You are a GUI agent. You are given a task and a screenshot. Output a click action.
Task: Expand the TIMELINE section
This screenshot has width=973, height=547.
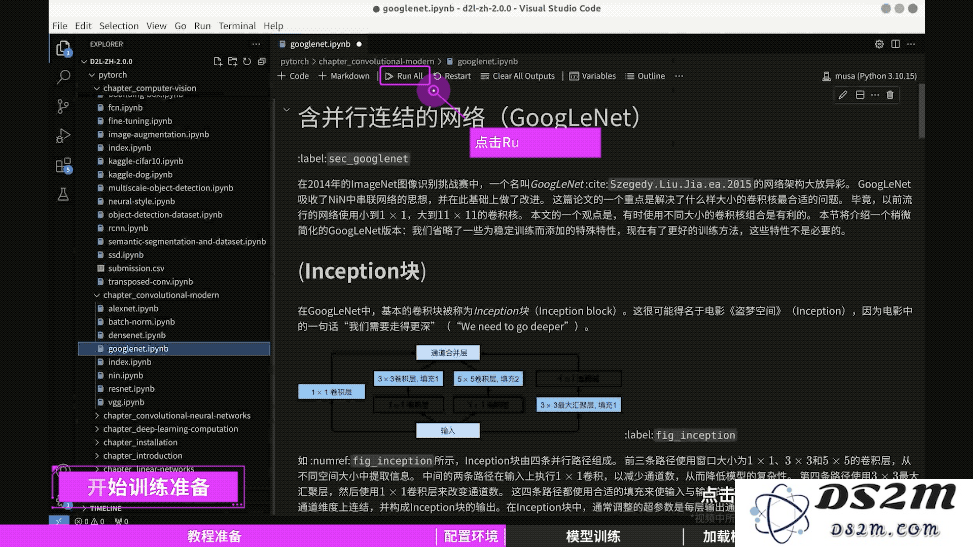click(105, 508)
